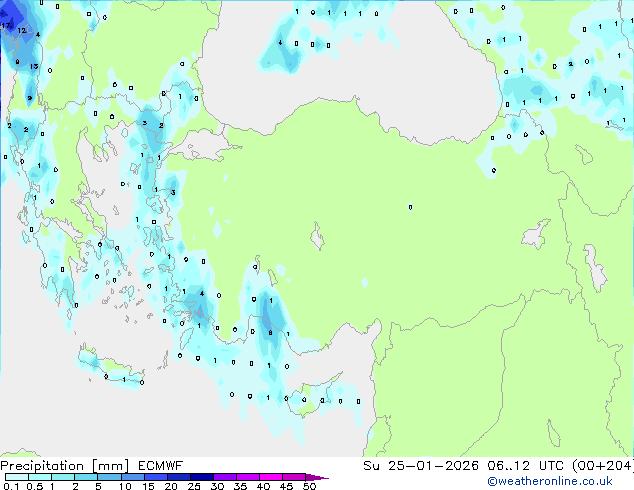Select the 40–45 mm magenta legend box
This screenshot has height=490, width=634.
[x=271, y=477]
